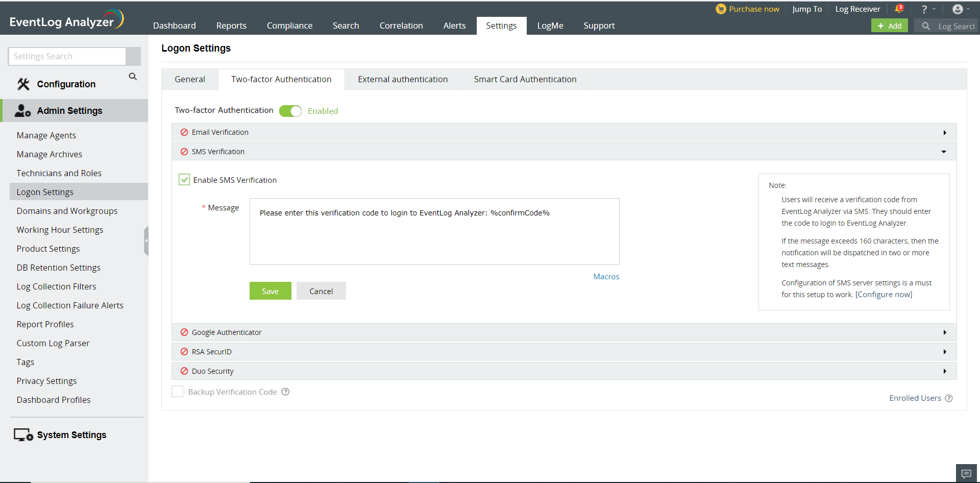Screen dimensions: 980x483
Task: Open the LogMe tab
Action: click(x=550, y=26)
